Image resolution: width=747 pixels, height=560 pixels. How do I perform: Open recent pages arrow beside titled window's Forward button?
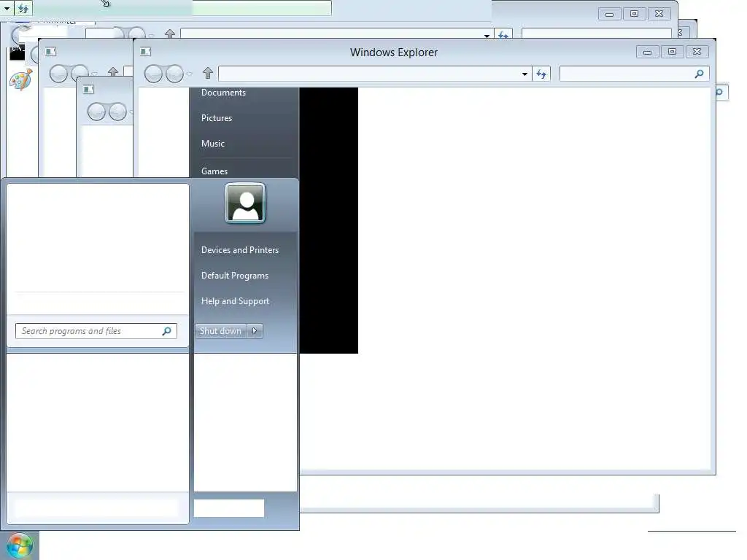(189, 74)
